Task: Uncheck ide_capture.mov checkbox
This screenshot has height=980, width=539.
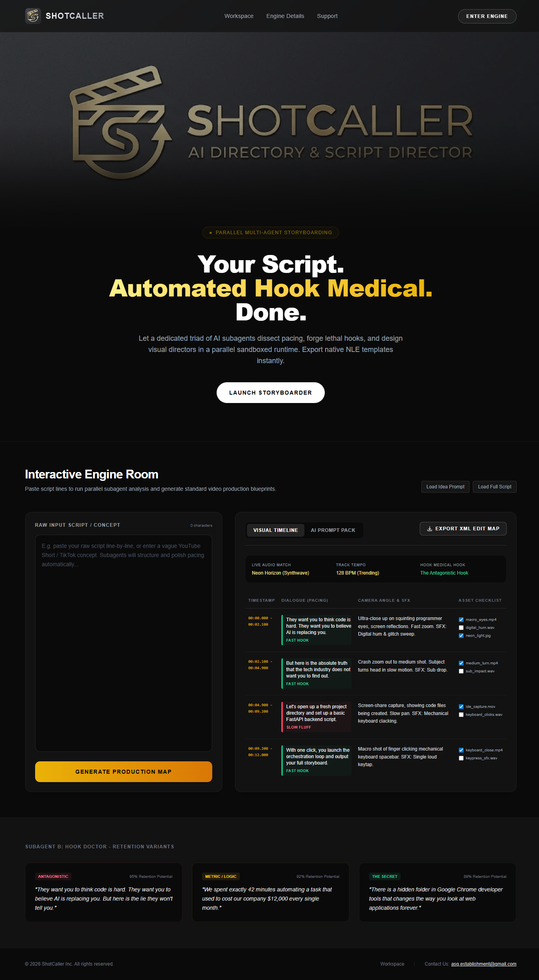Action: pyautogui.click(x=461, y=707)
